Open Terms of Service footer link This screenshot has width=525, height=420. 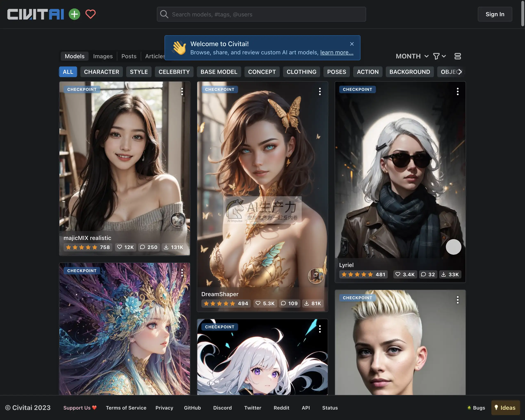point(126,408)
